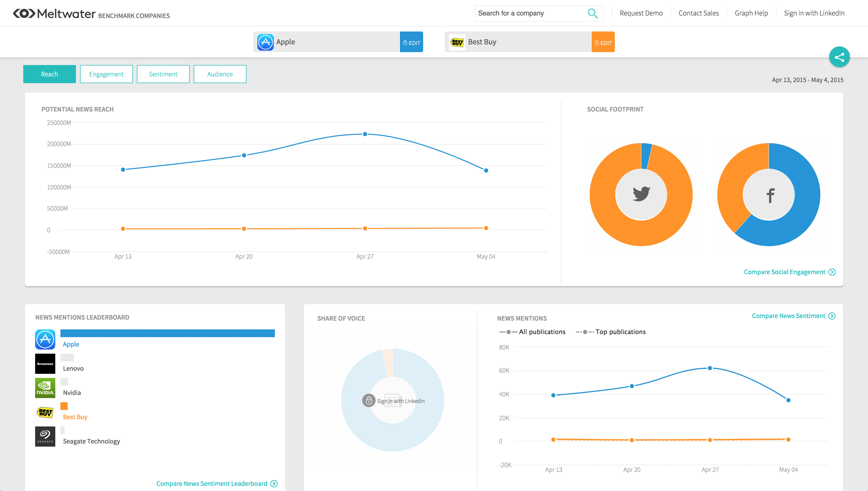Click the Twitter bird donut icon
Screen dimensions: 868x491
(x=641, y=194)
